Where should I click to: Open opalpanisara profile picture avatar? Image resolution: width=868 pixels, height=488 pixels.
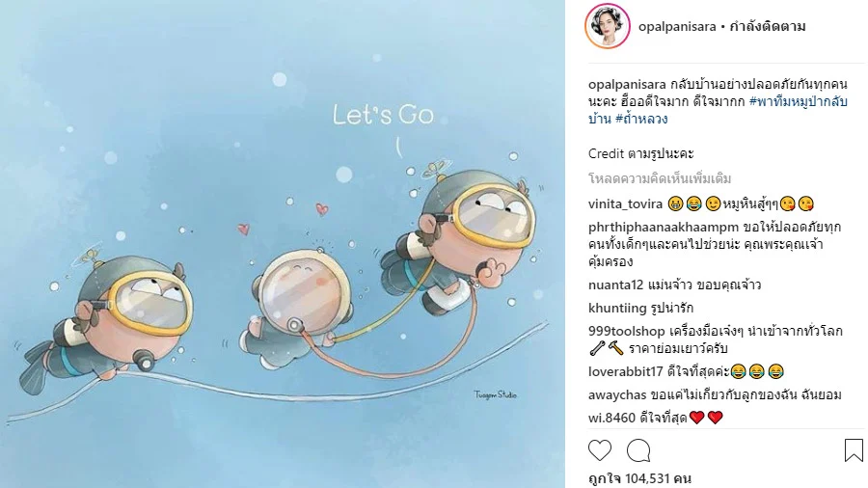[x=608, y=26]
